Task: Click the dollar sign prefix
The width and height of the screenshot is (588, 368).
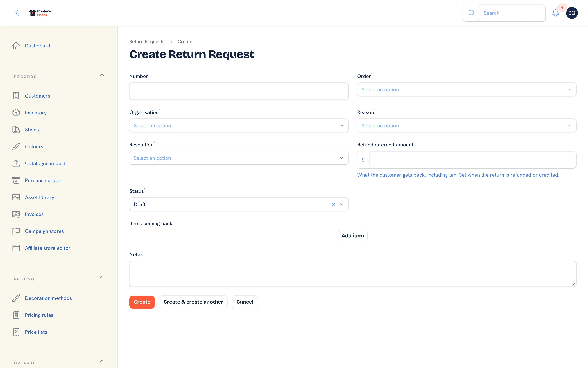Action: pos(363,160)
